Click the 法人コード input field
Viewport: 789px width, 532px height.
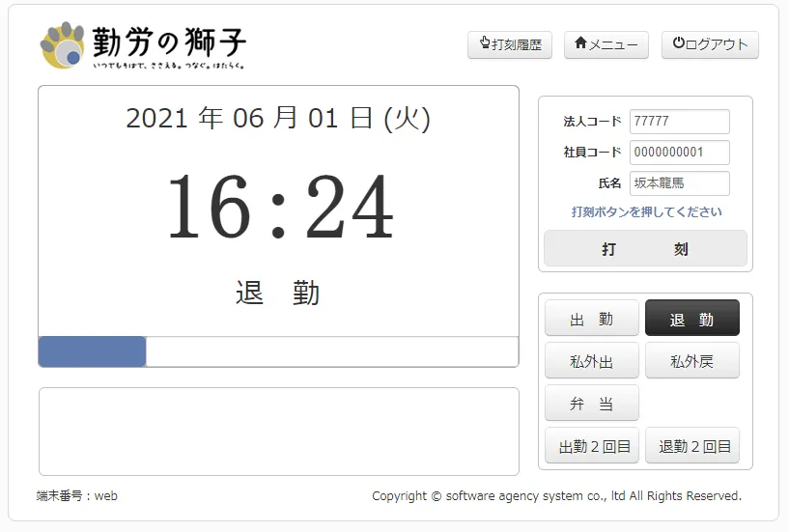679,122
